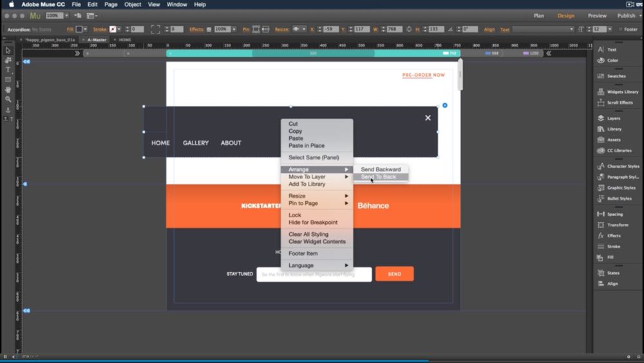Open the Object menu in menu bar

132,5
